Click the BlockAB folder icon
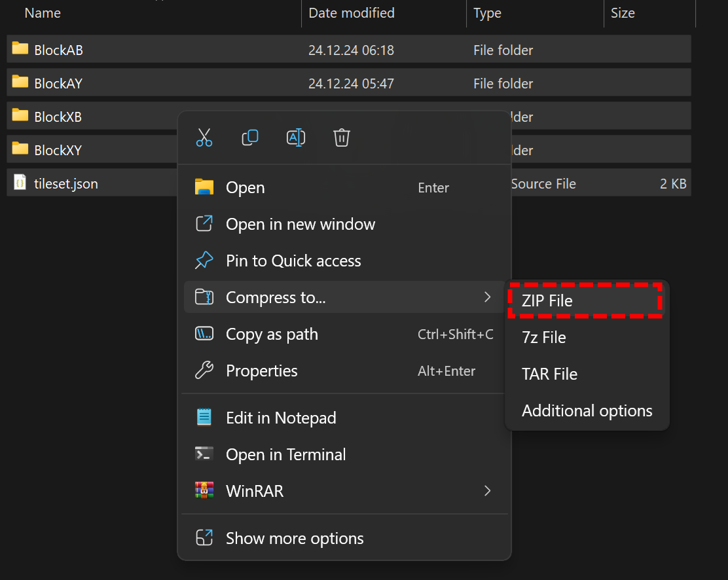The height and width of the screenshot is (580, 728). tap(20, 48)
